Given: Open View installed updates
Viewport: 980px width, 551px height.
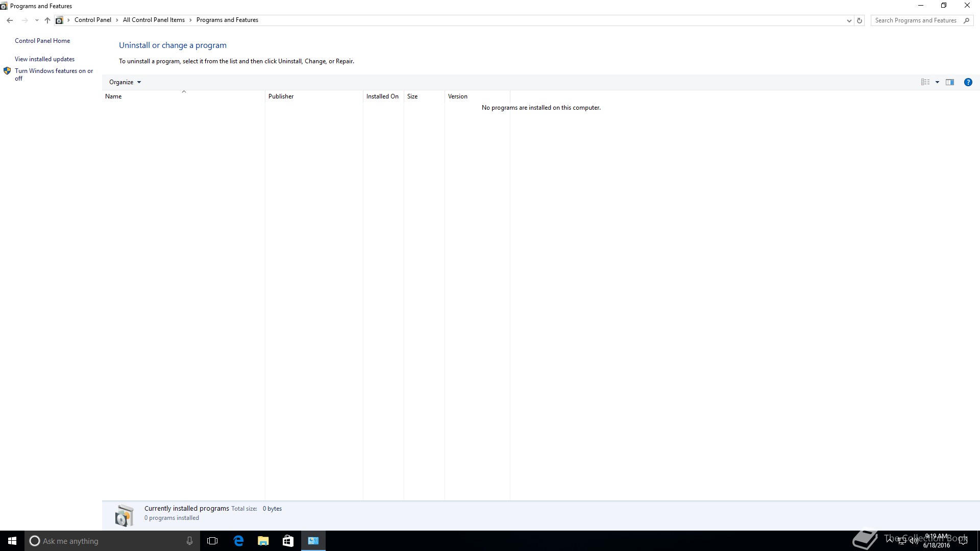Looking at the screenshot, I should tap(44, 59).
